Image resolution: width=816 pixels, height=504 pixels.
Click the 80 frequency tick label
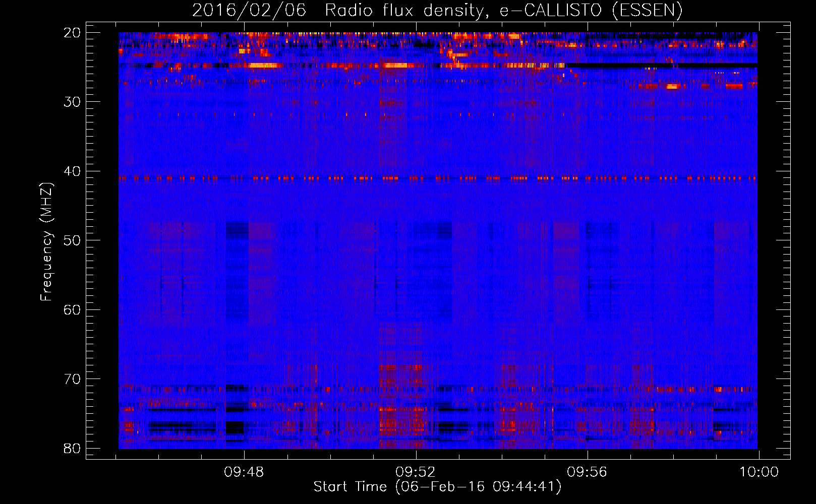pos(73,448)
